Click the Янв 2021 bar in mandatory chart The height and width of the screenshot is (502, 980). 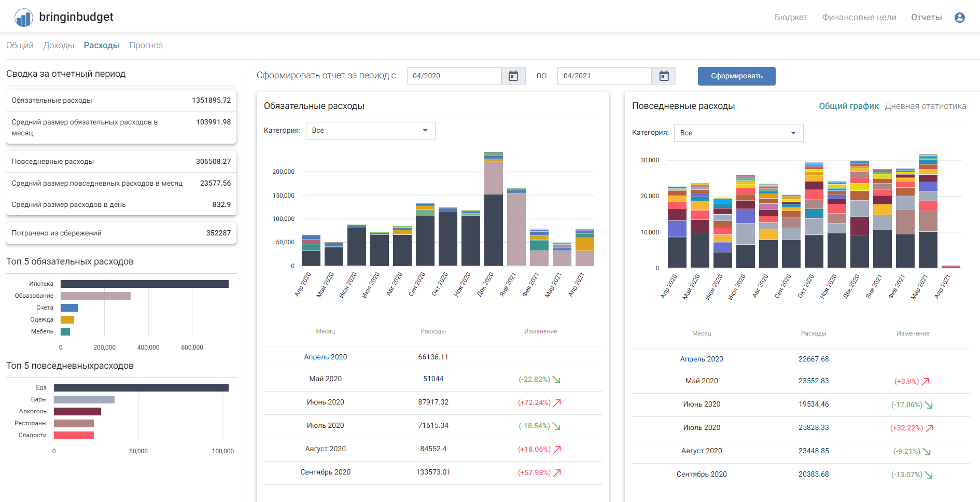(x=516, y=227)
